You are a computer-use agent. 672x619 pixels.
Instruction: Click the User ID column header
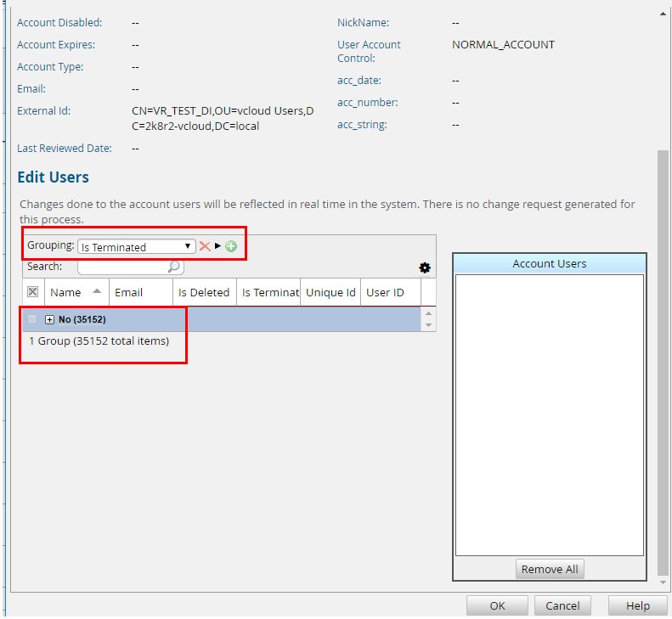(385, 292)
